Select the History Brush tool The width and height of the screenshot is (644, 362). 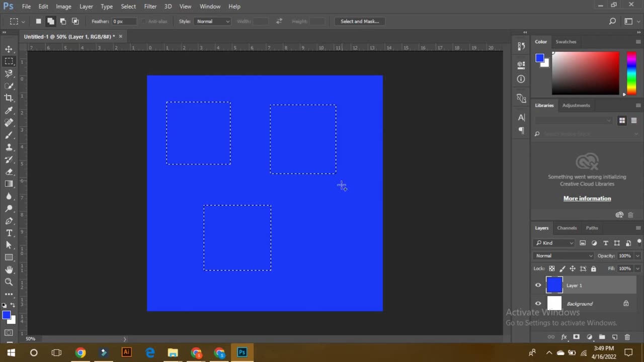(x=9, y=160)
